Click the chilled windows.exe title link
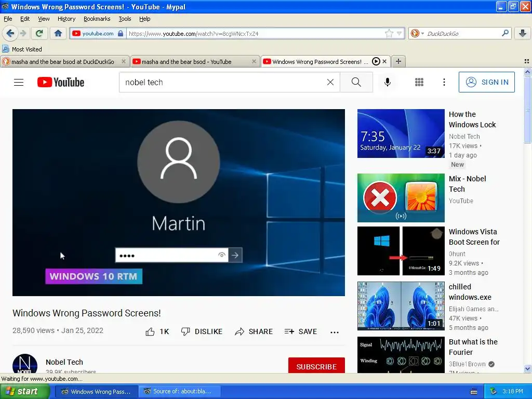 [x=470, y=292]
